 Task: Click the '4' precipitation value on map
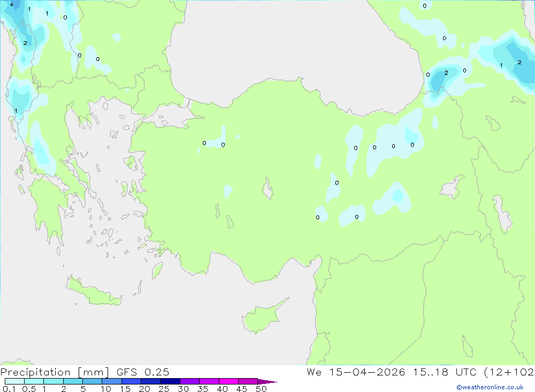(x=12, y=5)
